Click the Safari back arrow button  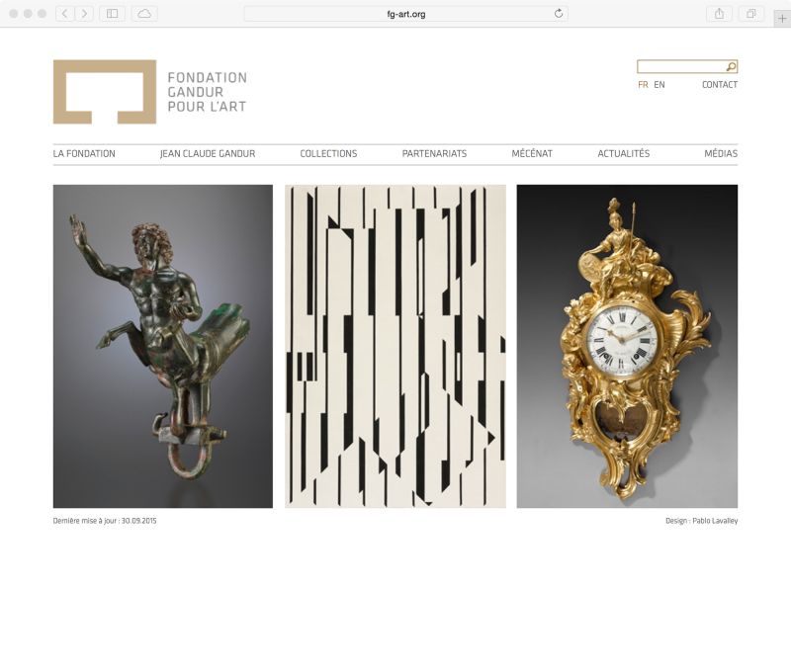64,14
